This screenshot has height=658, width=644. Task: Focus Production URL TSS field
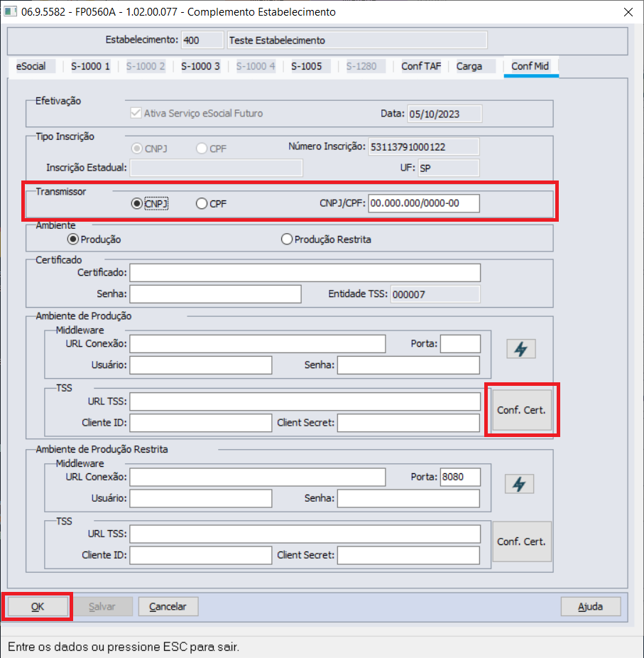tap(305, 401)
